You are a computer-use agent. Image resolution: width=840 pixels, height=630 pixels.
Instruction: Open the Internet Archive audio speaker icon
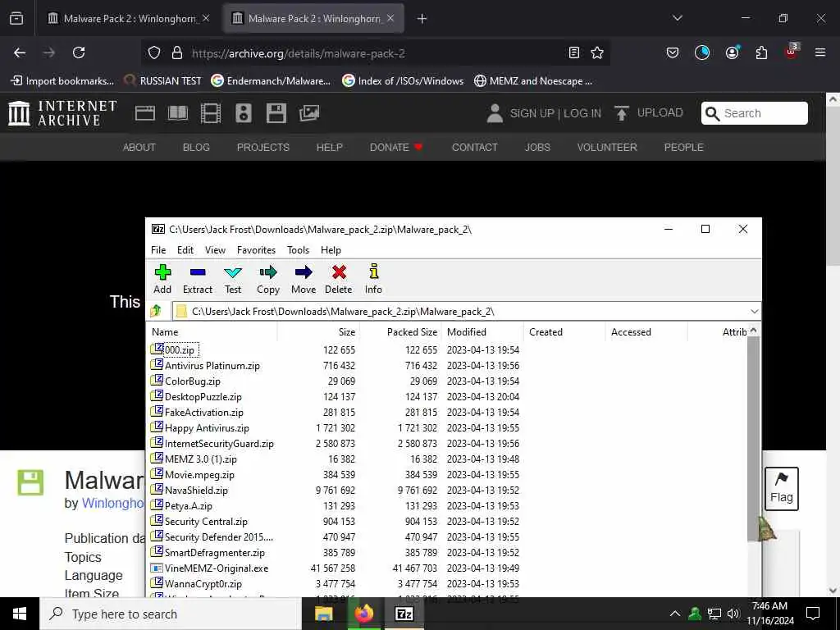pyautogui.click(x=243, y=113)
